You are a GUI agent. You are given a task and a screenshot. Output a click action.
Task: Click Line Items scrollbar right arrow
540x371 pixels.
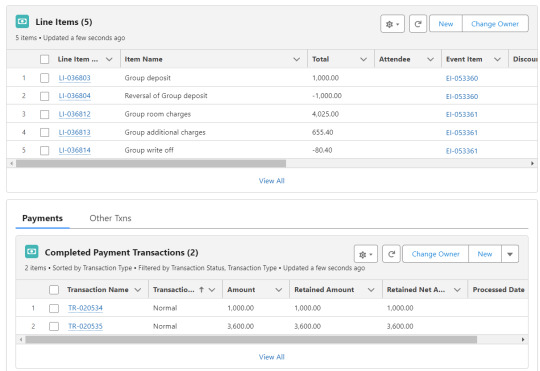532,163
